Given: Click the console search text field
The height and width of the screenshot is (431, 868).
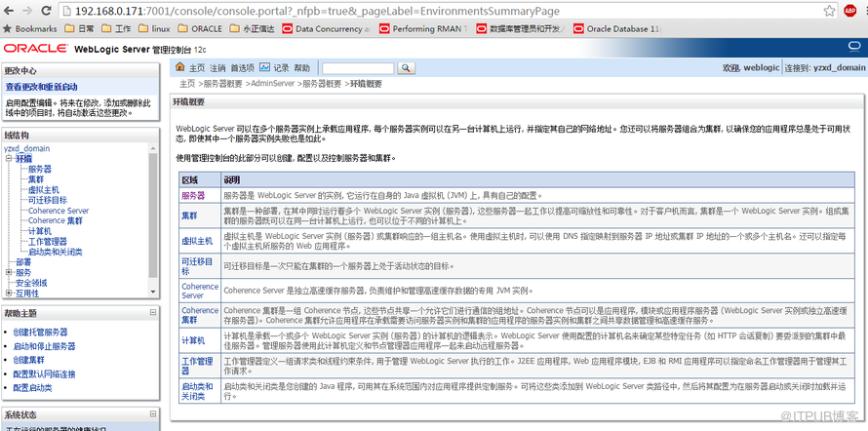Looking at the screenshot, I should pos(358,68).
